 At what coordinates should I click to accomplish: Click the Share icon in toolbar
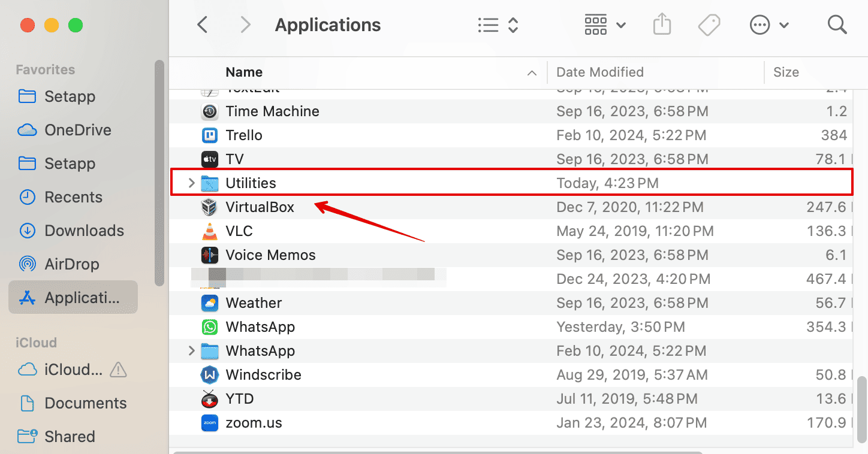click(x=661, y=25)
